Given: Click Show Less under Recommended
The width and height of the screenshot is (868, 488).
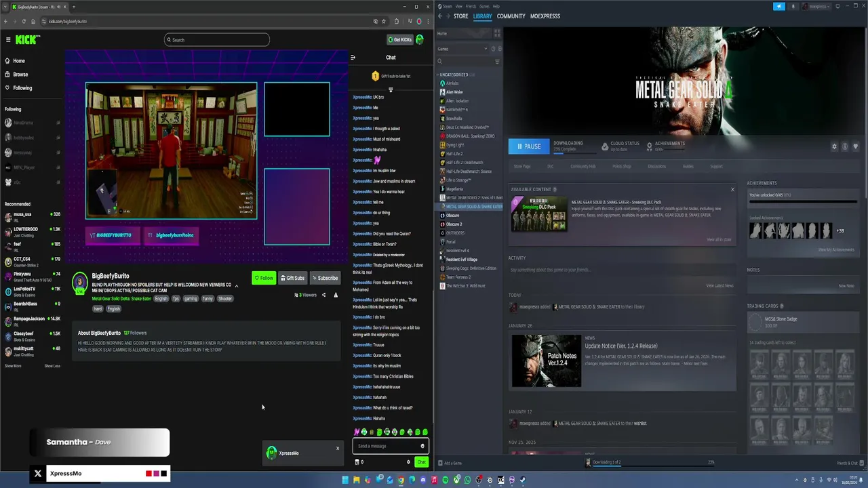Looking at the screenshot, I should point(52,366).
